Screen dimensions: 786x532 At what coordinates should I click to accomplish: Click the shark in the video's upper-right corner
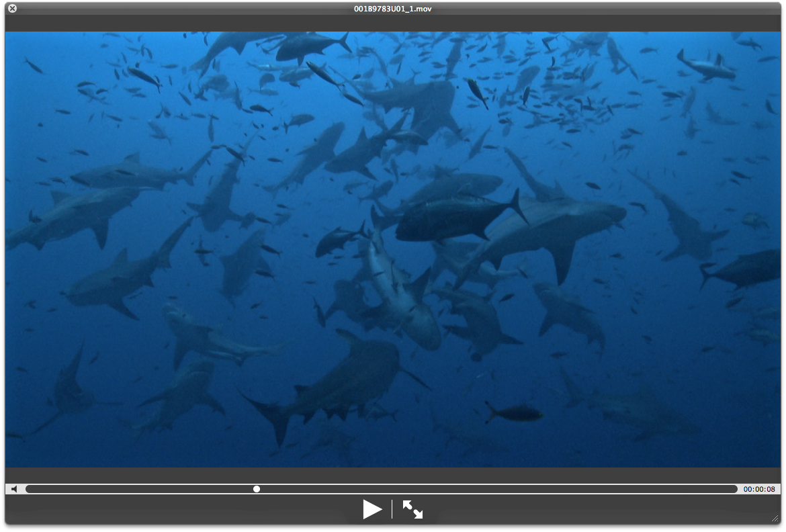pos(705,67)
